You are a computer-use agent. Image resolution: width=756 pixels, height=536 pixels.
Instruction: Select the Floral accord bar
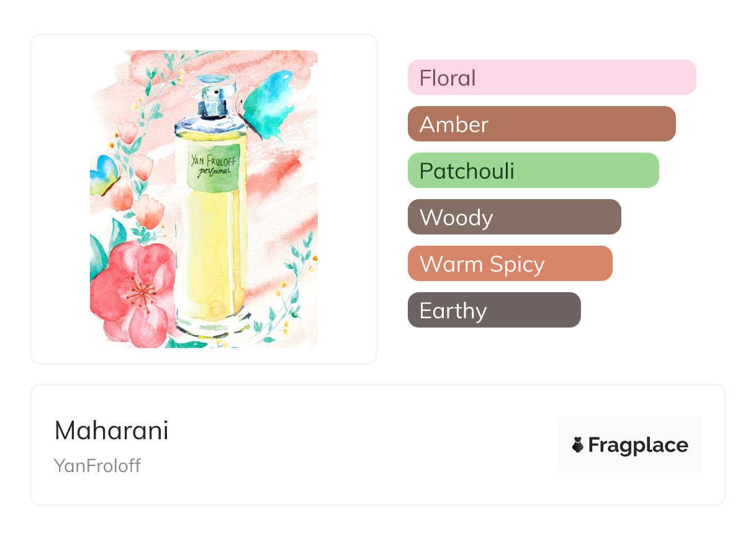551,78
